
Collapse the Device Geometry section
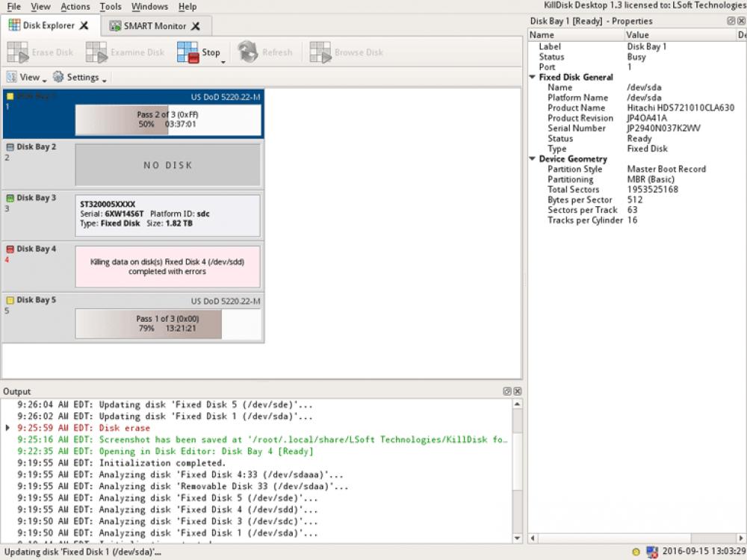point(533,159)
